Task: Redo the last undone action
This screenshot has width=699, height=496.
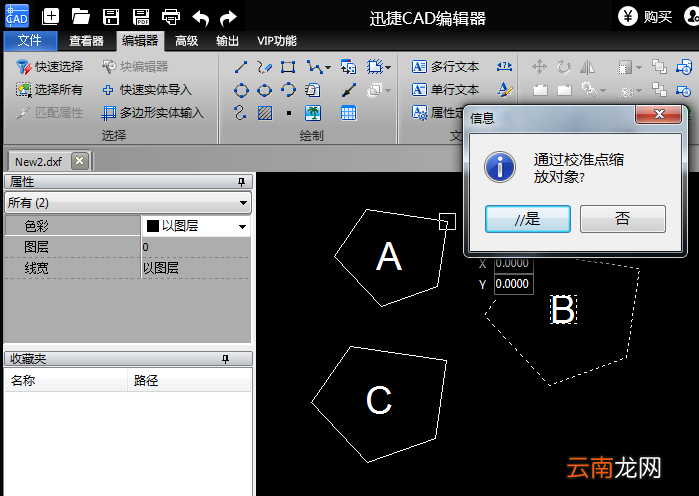Action: 229,18
